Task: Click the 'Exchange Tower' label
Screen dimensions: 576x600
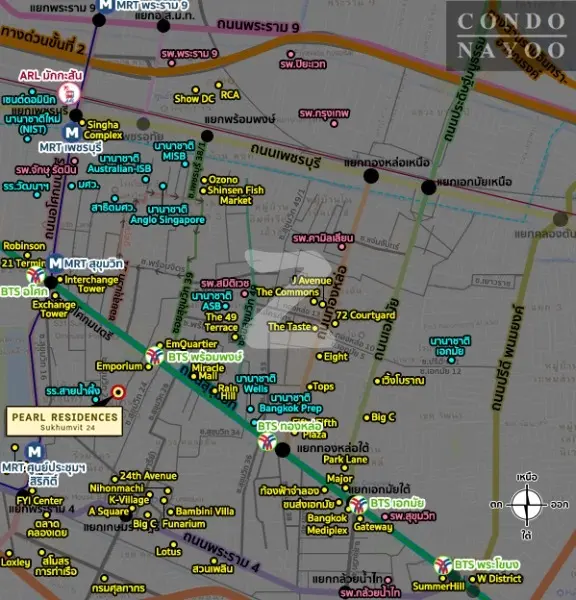Action: (x=54, y=309)
